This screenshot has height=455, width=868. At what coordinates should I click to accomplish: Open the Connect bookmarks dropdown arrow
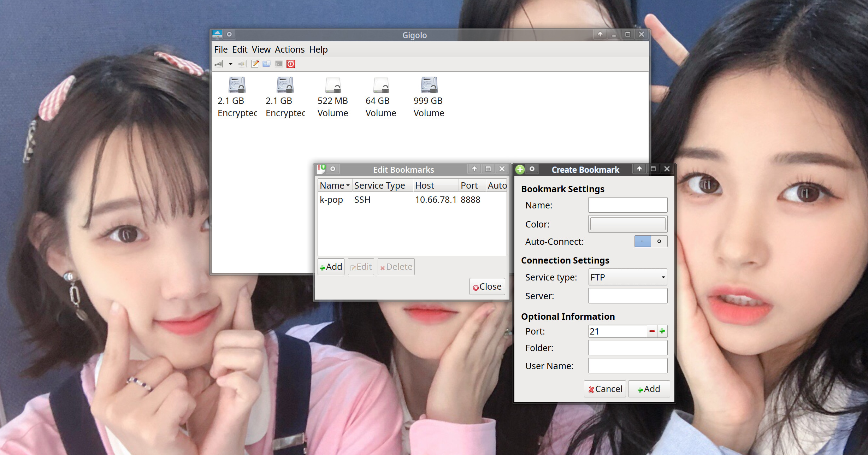pos(230,64)
